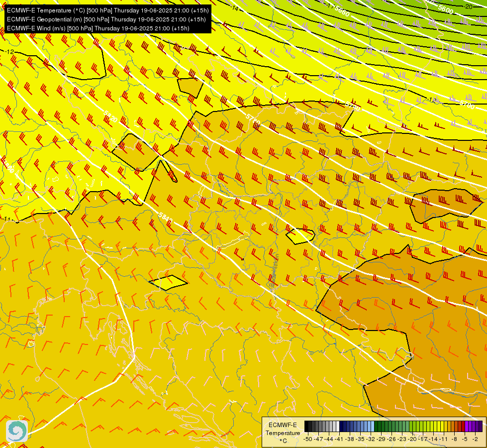Click the -41 legend value
This screenshot has width=487, height=448.
point(339,440)
